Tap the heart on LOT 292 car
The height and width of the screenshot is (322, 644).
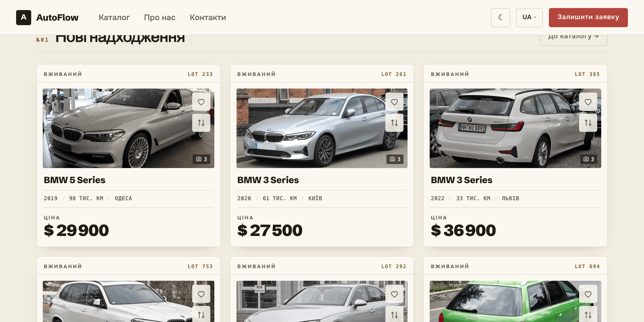394,294
